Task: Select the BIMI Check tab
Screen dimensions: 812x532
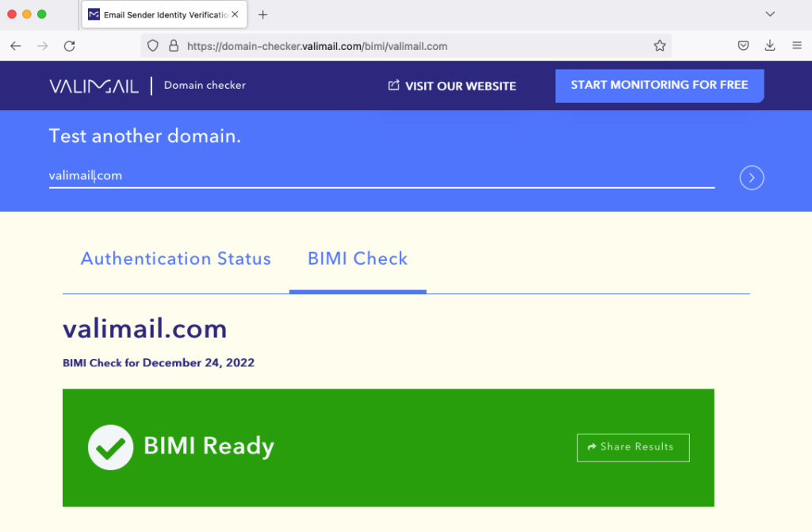Action: coord(358,258)
